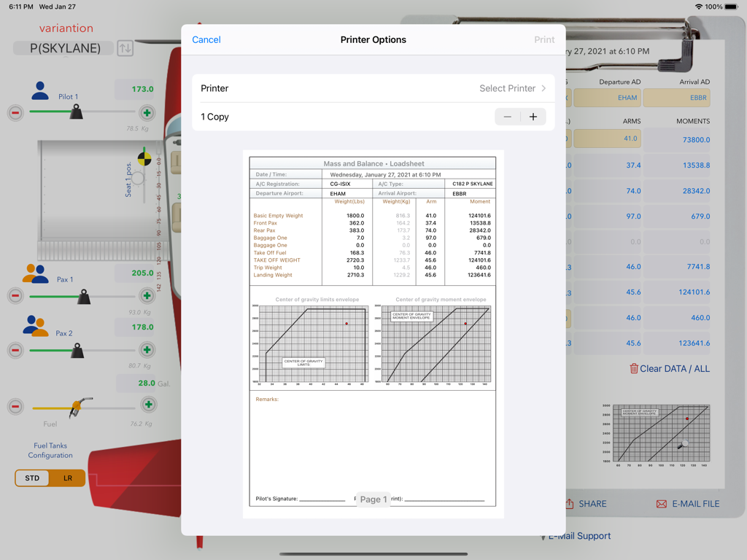Click the Pilot 1 weight slider handle

pyautogui.click(x=76, y=112)
